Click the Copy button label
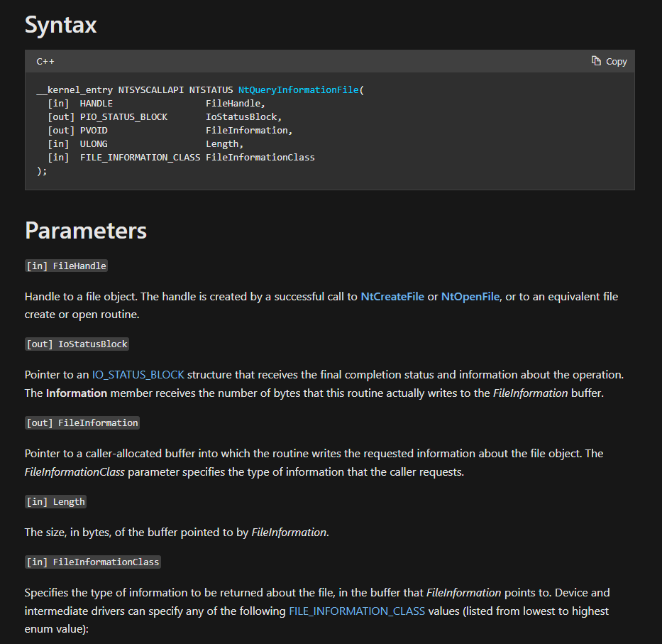This screenshot has height=644, width=662. pos(617,62)
